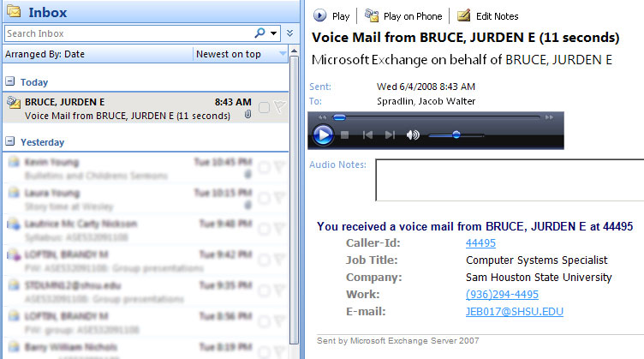Click the Previous track icon in player
The image size is (644, 359).
point(367,135)
